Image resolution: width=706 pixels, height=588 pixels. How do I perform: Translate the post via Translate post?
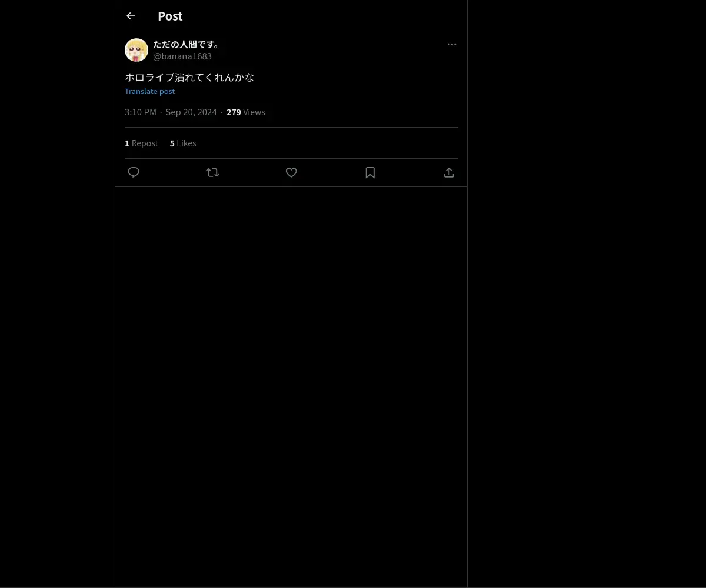click(149, 91)
